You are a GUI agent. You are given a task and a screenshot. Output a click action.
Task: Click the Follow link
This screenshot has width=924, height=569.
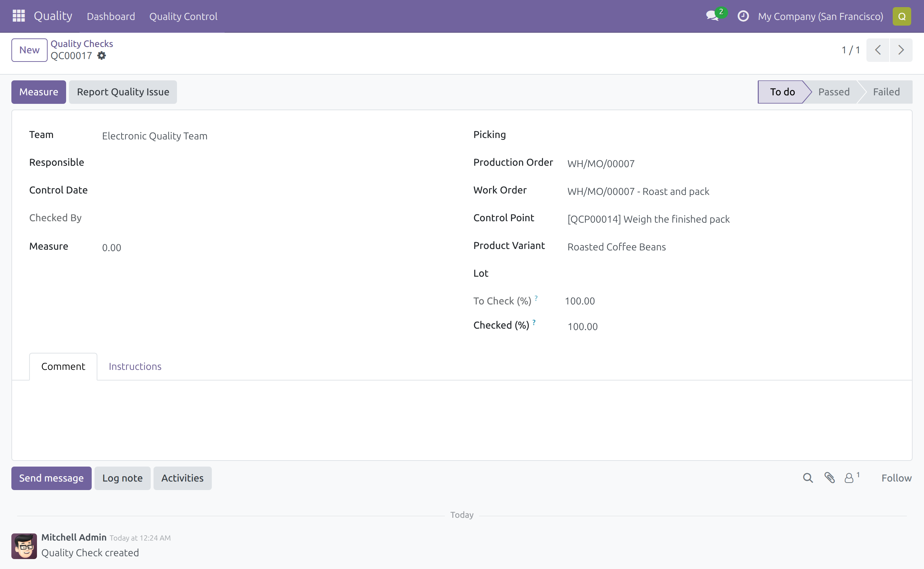coord(896,478)
